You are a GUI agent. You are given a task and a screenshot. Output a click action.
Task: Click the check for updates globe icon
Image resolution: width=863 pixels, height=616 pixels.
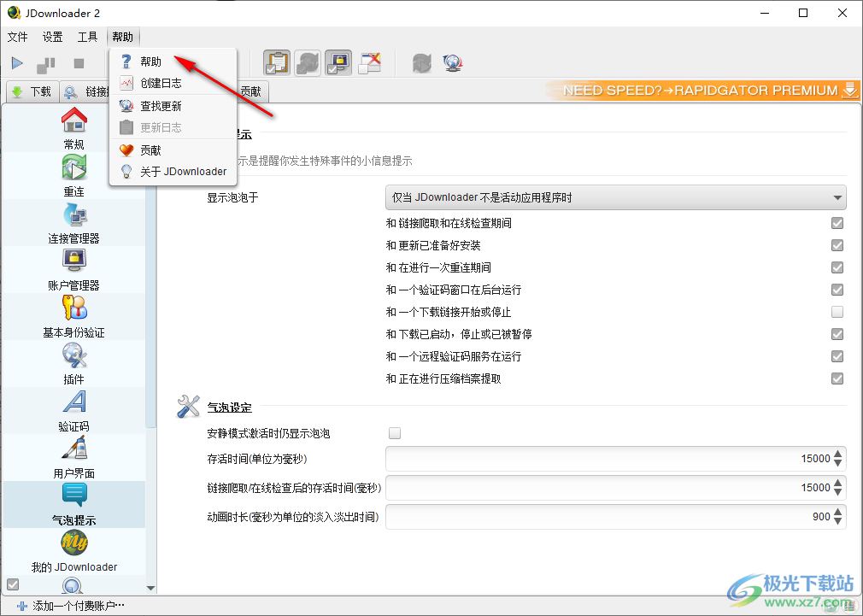[x=452, y=62]
